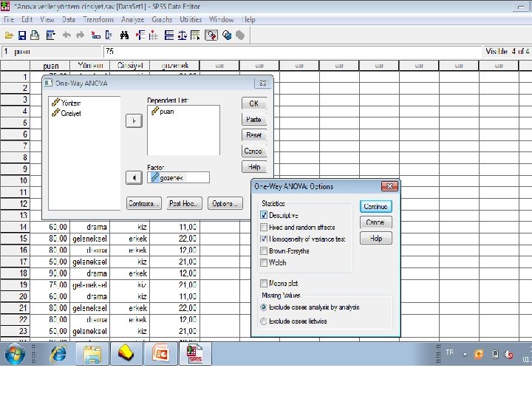The height and width of the screenshot is (399, 532).
Task: Open the Graphs menu
Action: pos(162,20)
